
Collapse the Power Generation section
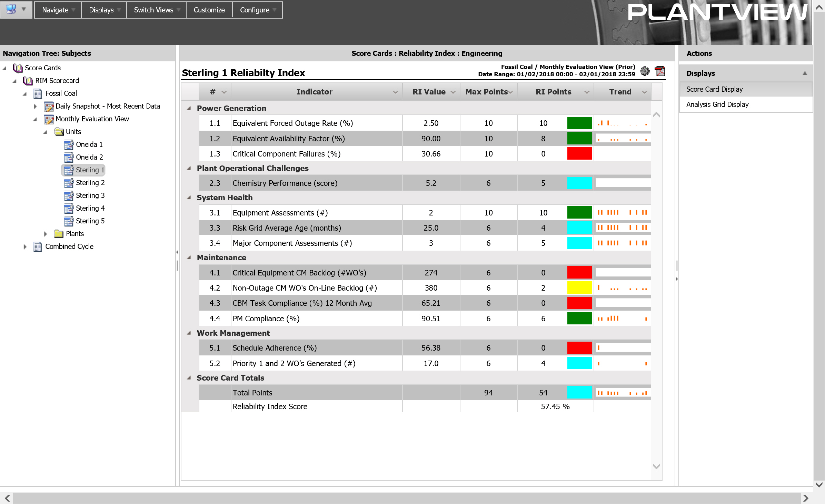coord(190,108)
